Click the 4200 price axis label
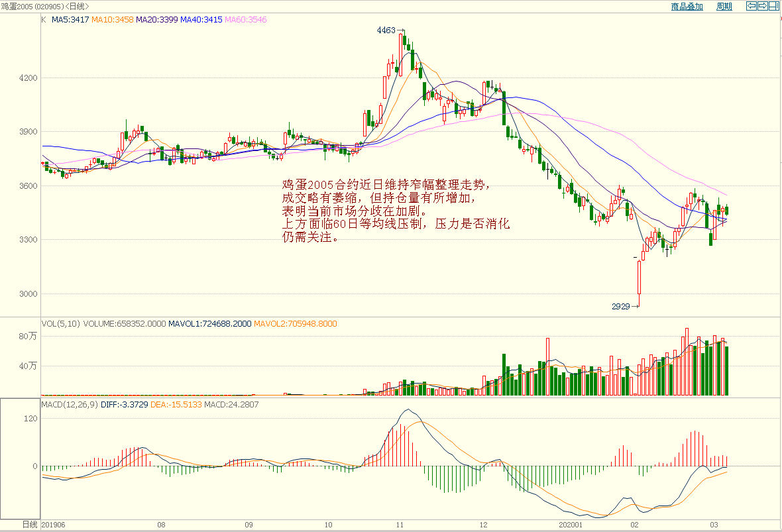Image resolution: width=782 pixels, height=532 pixels. point(28,78)
